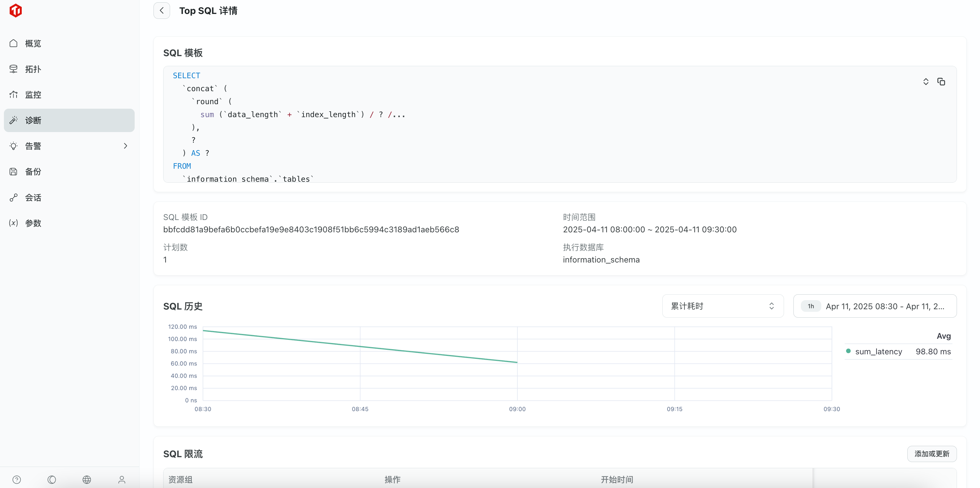Click the session link icon
Screen dimensions: 980x488
14,197
